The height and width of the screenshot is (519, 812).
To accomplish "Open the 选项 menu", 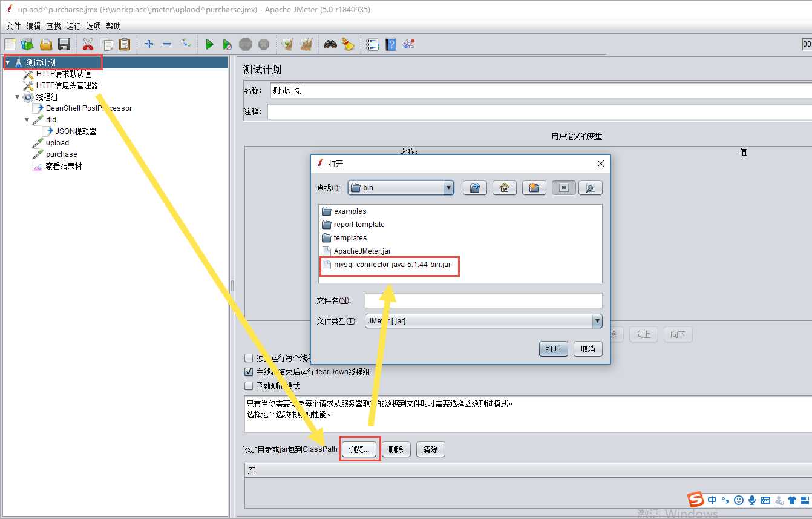I will (x=93, y=26).
